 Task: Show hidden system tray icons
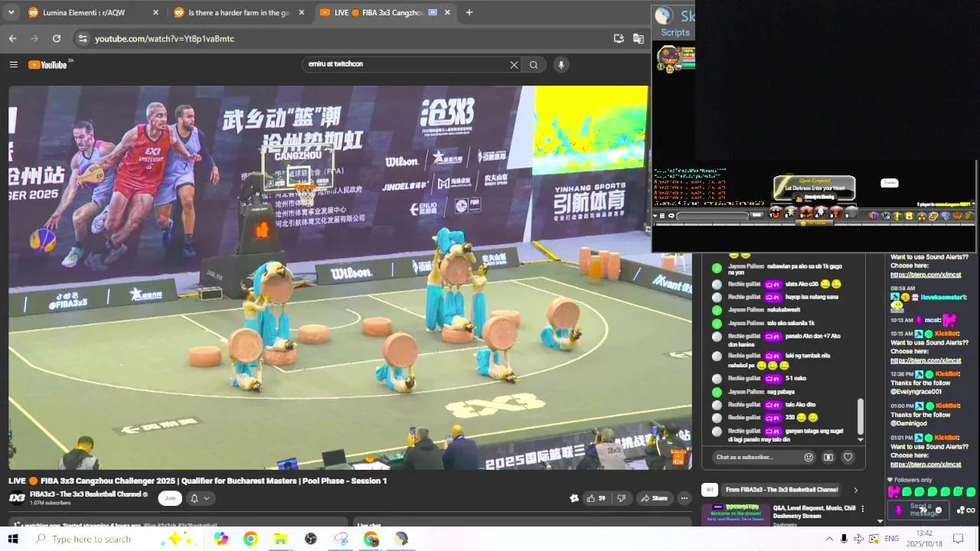pos(829,539)
